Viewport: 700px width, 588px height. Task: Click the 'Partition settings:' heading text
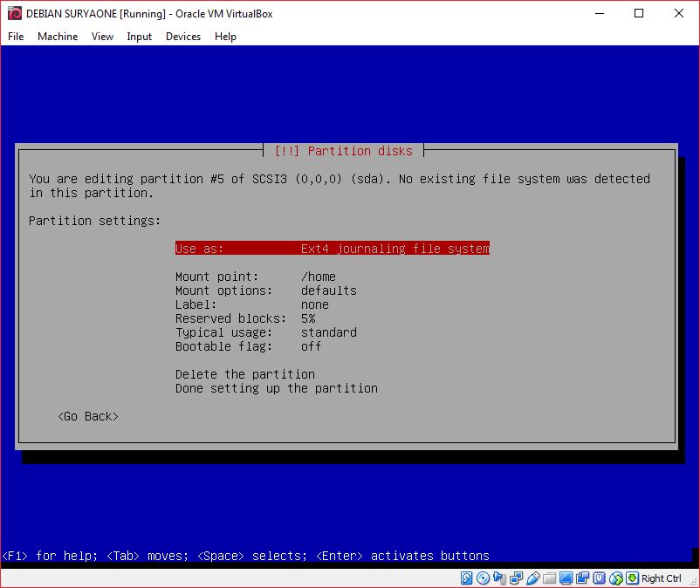click(94, 221)
